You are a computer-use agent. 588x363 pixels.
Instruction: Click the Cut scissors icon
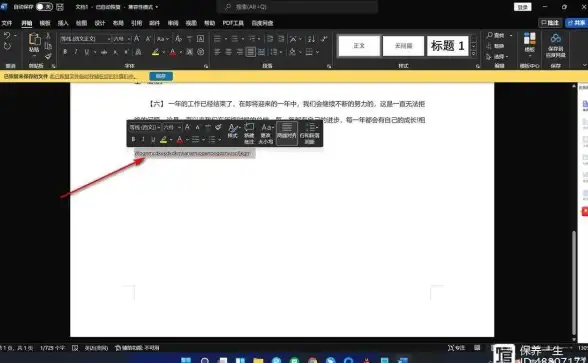pos(48,36)
